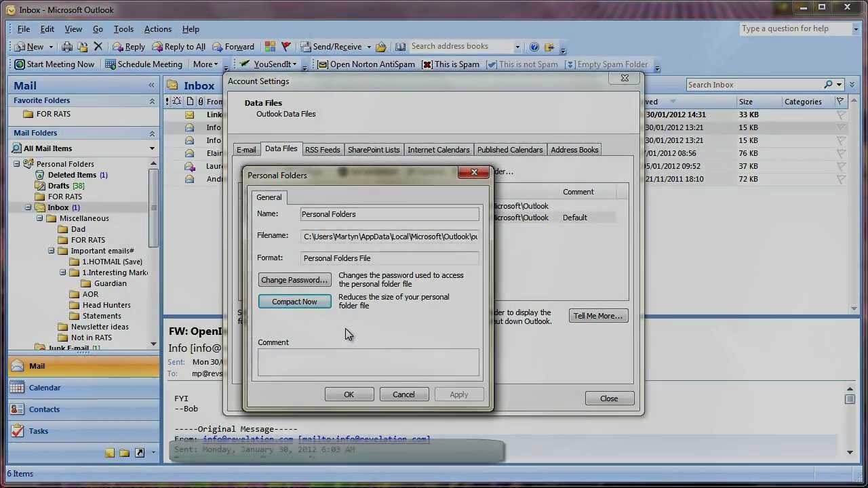Image resolution: width=868 pixels, height=488 pixels.
Task: Open the Go menu
Action: (98, 29)
